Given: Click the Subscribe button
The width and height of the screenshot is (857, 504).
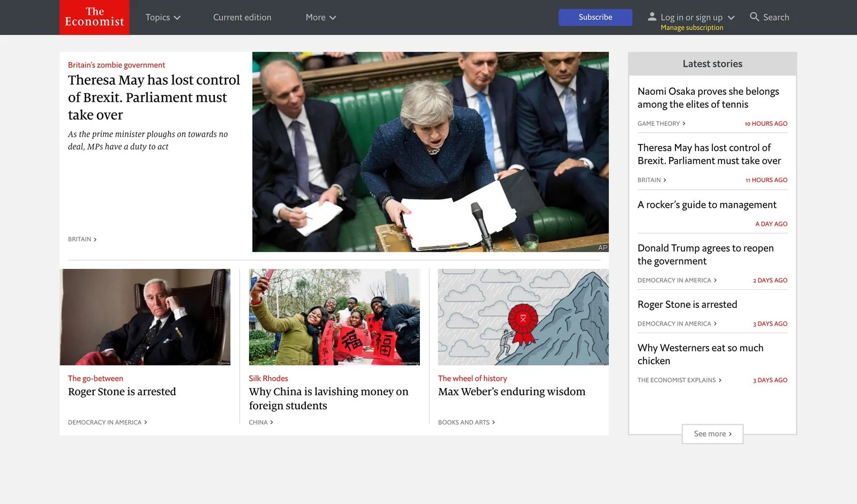Looking at the screenshot, I should click(595, 17).
